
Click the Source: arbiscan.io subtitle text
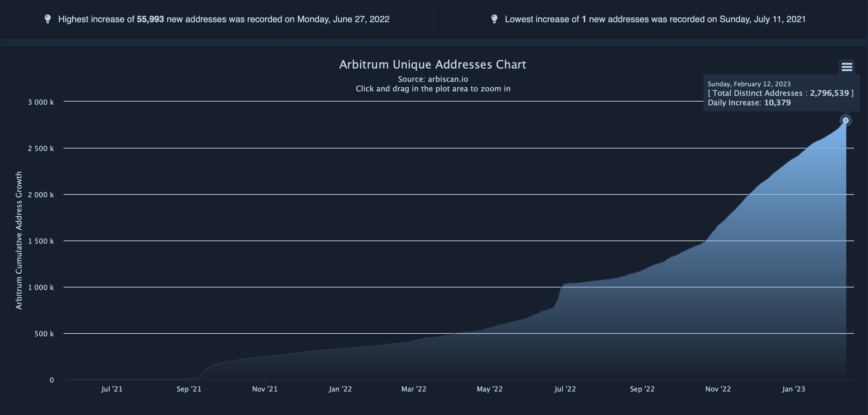(x=433, y=79)
